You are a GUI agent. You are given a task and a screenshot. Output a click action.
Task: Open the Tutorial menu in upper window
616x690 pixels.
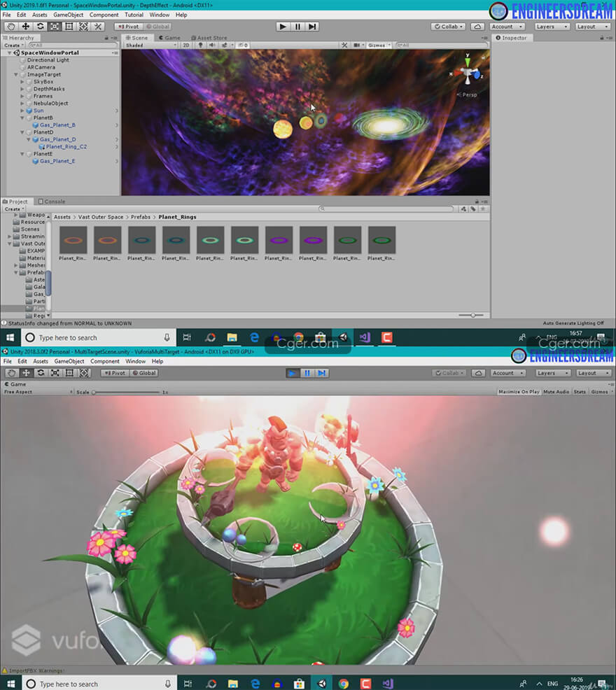134,15
